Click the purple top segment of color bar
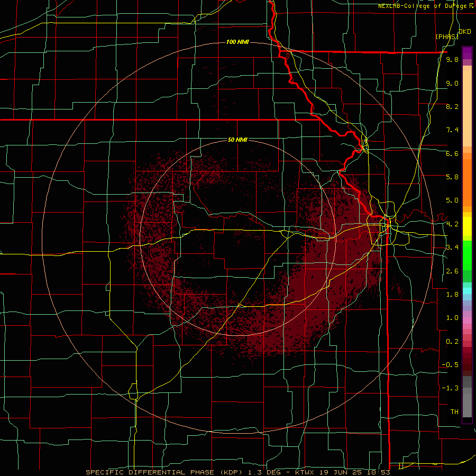476x476 pixels. pos(467,53)
